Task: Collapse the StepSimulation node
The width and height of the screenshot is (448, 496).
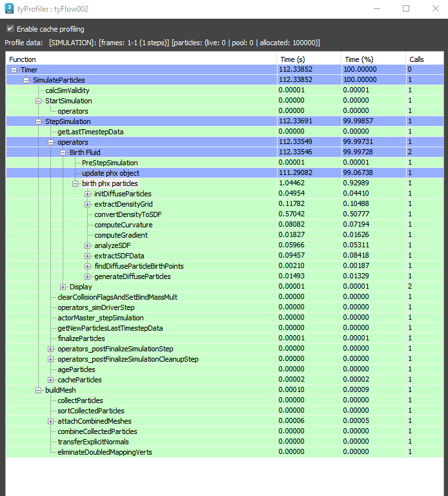Action: pos(39,121)
